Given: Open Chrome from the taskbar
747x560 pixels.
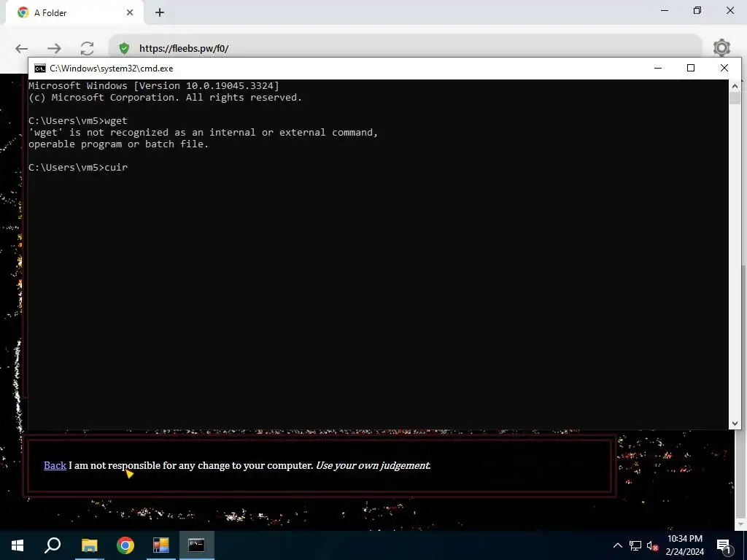Looking at the screenshot, I should (125, 545).
